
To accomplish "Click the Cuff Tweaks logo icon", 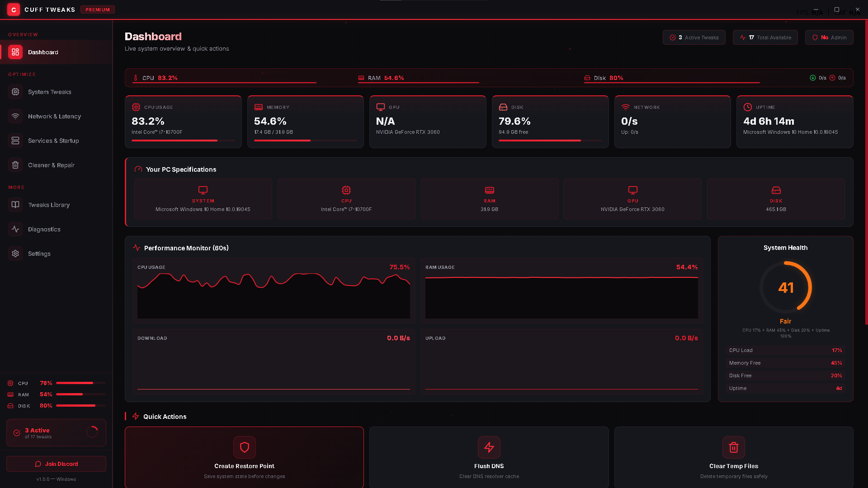I will coord(14,9).
